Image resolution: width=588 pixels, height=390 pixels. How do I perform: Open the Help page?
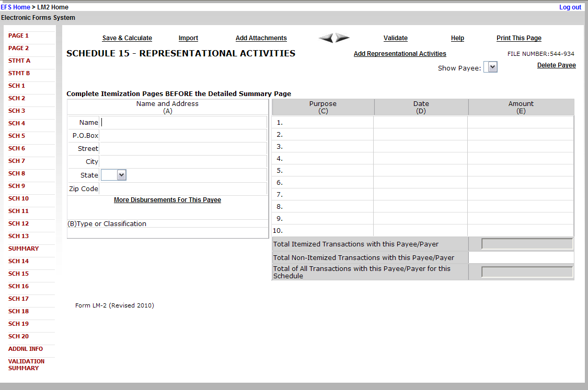[x=457, y=38]
